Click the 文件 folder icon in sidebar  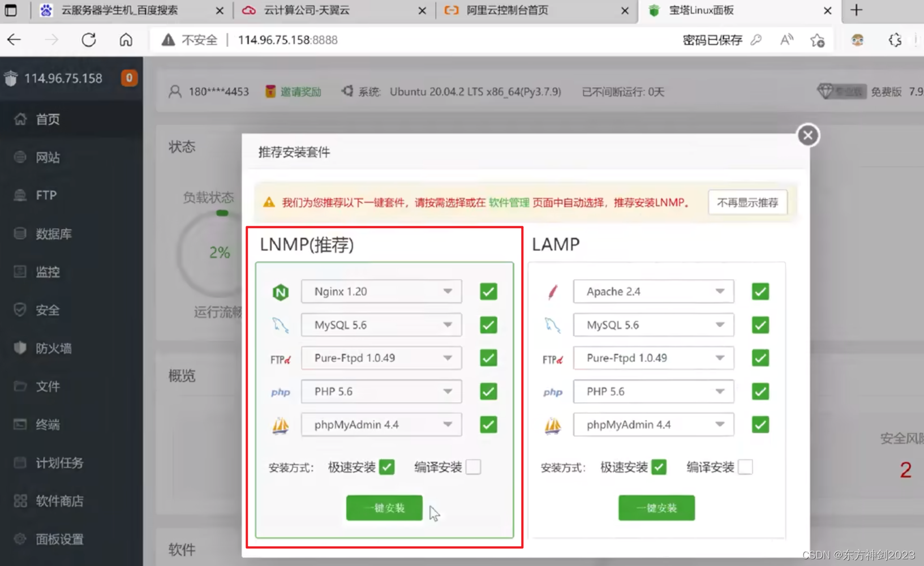[20, 386]
